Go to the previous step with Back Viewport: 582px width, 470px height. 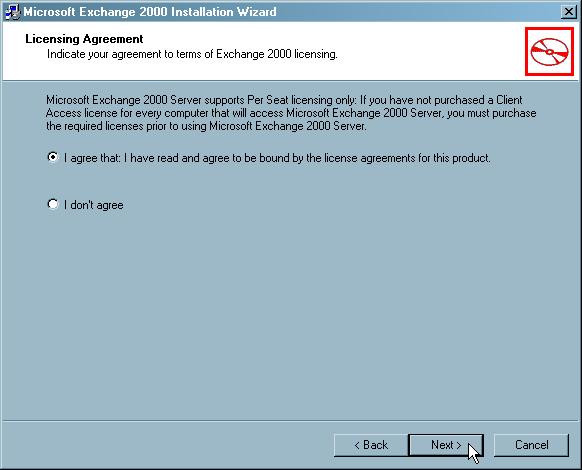(x=371, y=445)
